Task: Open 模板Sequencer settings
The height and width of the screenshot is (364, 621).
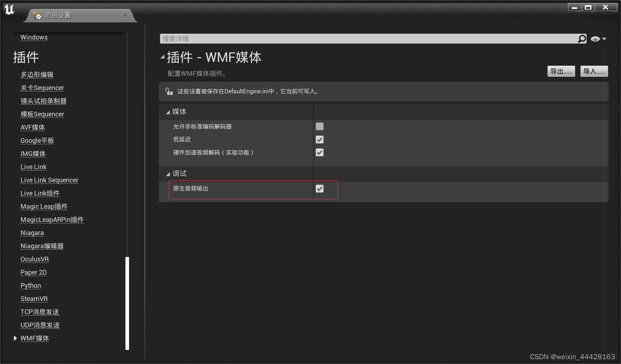Action: [x=42, y=114]
